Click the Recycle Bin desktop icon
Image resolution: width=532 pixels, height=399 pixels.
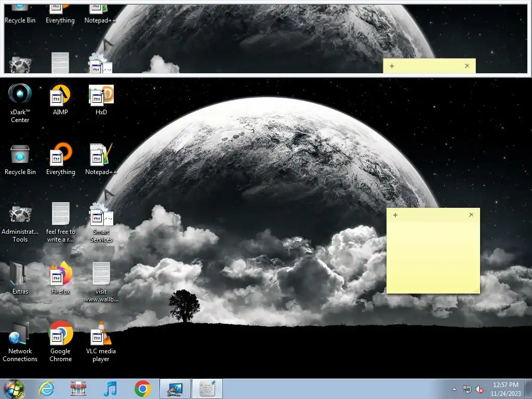(x=20, y=160)
